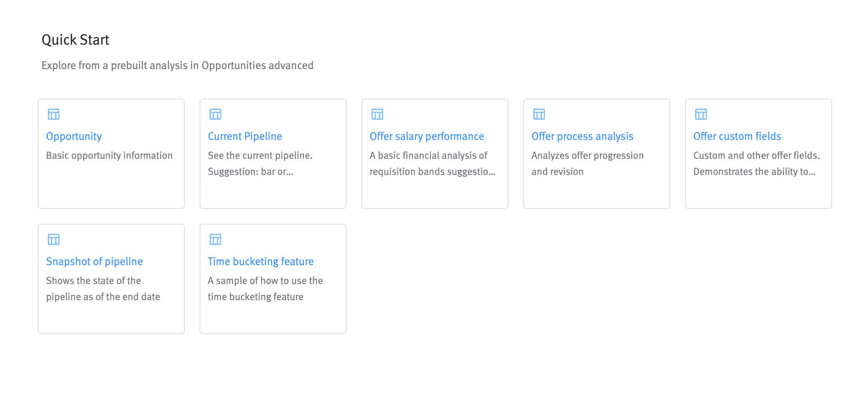Click table icon above Offer salary performance

click(377, 114)
